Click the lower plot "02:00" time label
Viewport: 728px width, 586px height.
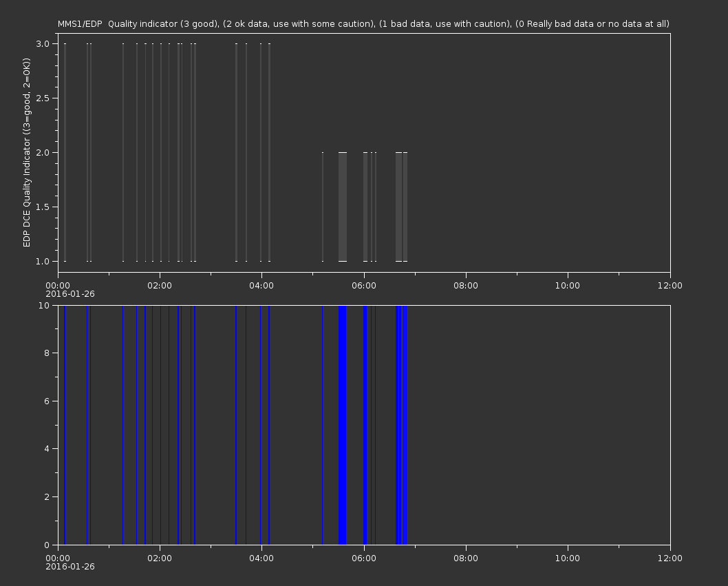point(160,558)
